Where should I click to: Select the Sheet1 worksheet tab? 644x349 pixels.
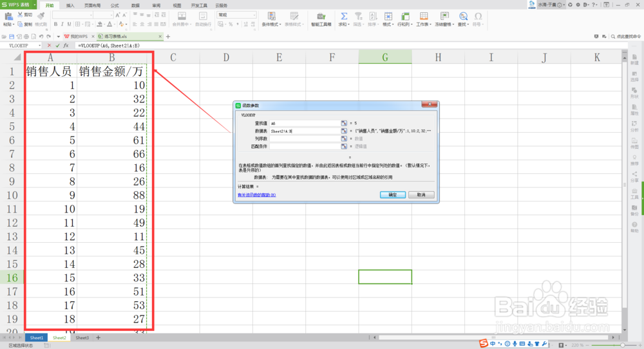36,337
